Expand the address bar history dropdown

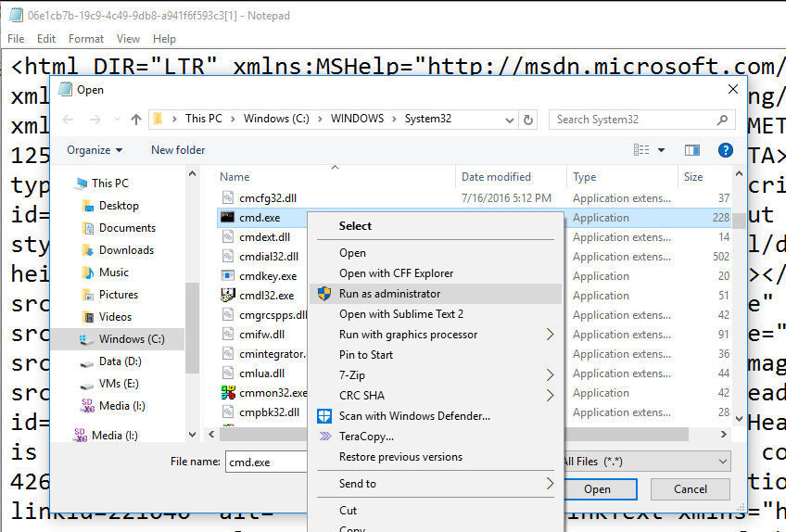(x=509, y=120)
